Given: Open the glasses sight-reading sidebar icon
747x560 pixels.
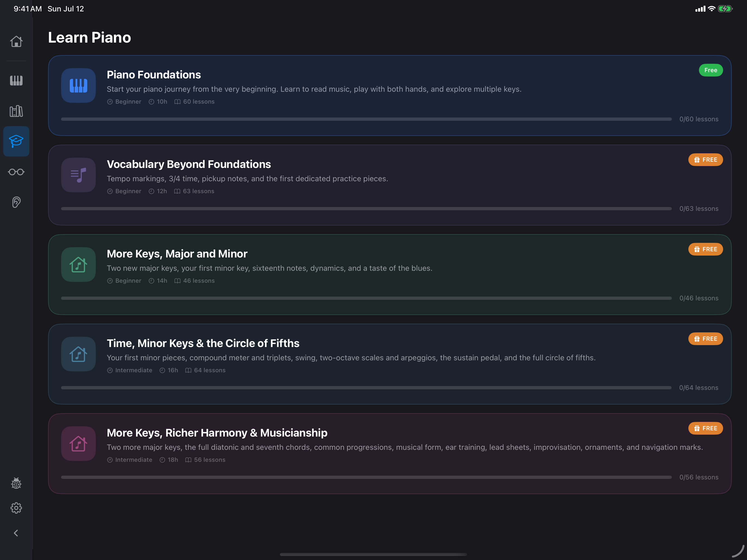Looking at the screenshot, I should click(x=16, y=172).
